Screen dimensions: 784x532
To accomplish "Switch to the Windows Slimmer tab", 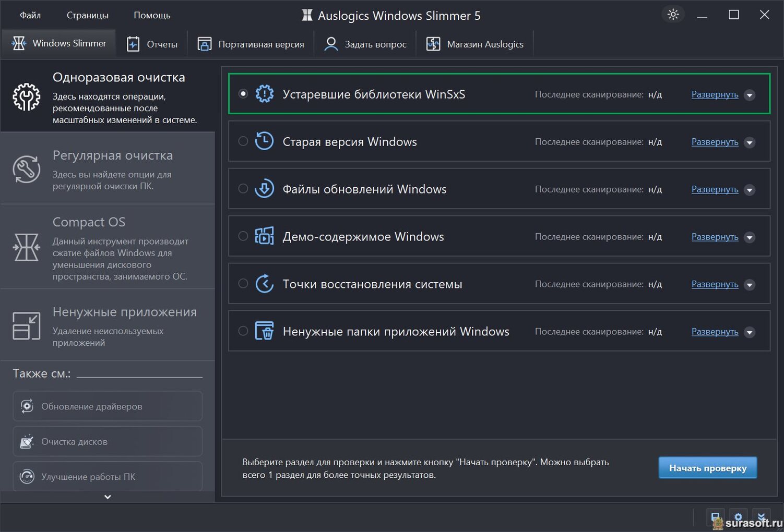I will [x=59, y=43].
